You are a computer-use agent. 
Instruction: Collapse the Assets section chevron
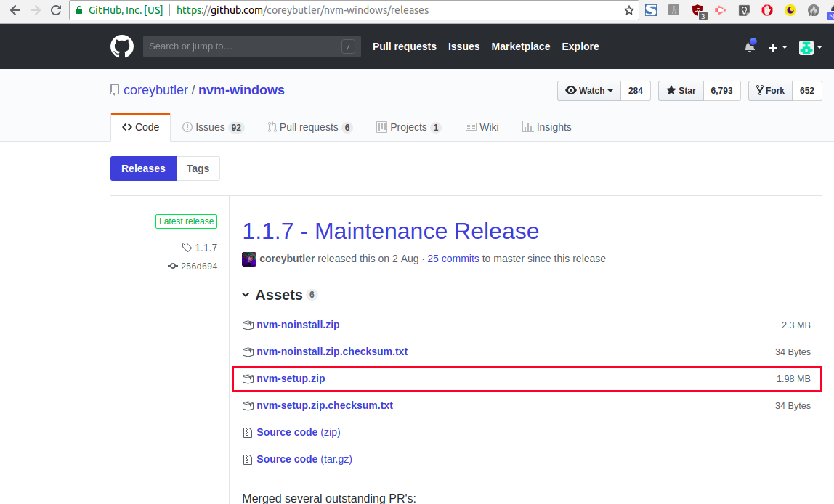[246, 295]
